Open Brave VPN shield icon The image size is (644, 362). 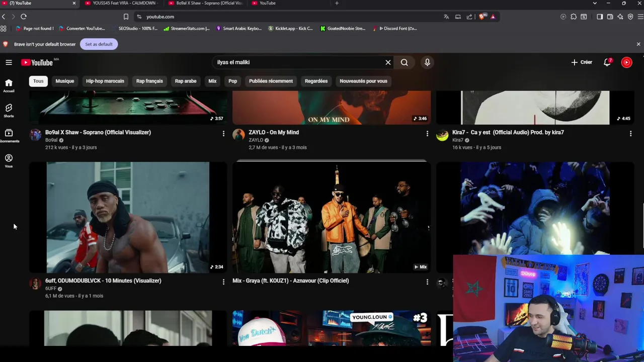pos(630,17)
